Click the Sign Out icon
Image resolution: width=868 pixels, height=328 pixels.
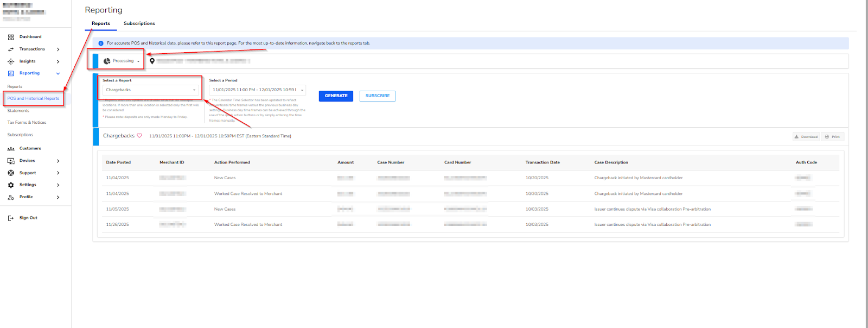click(x=11, y=218)
